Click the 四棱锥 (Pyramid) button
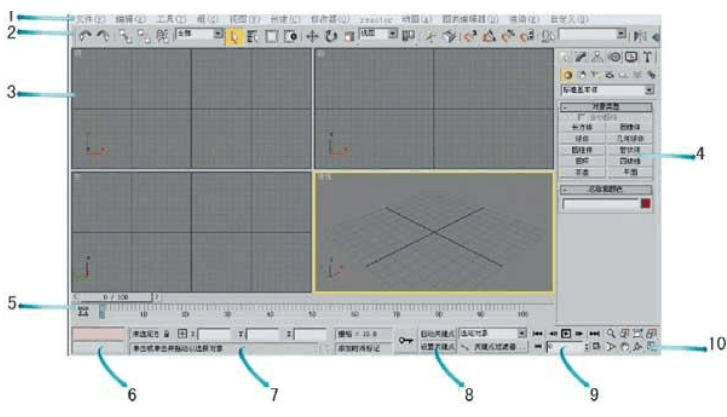 click(x=630, y=161)
